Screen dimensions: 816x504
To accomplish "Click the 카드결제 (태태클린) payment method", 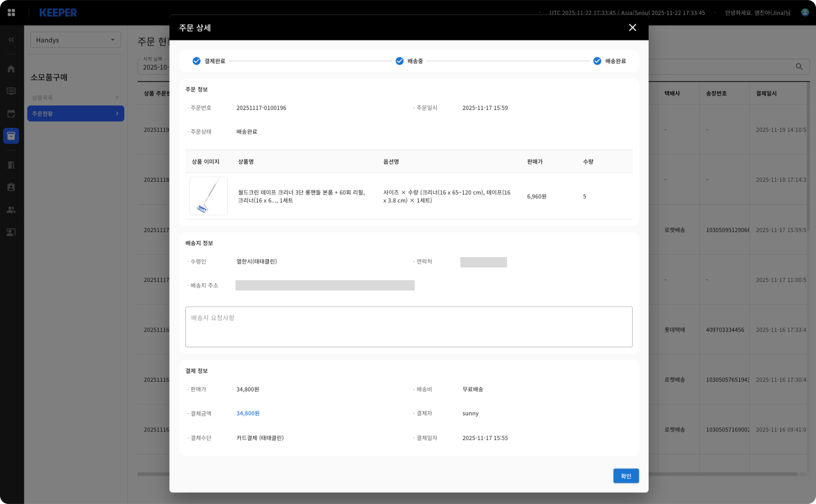I will pos(260,438).
